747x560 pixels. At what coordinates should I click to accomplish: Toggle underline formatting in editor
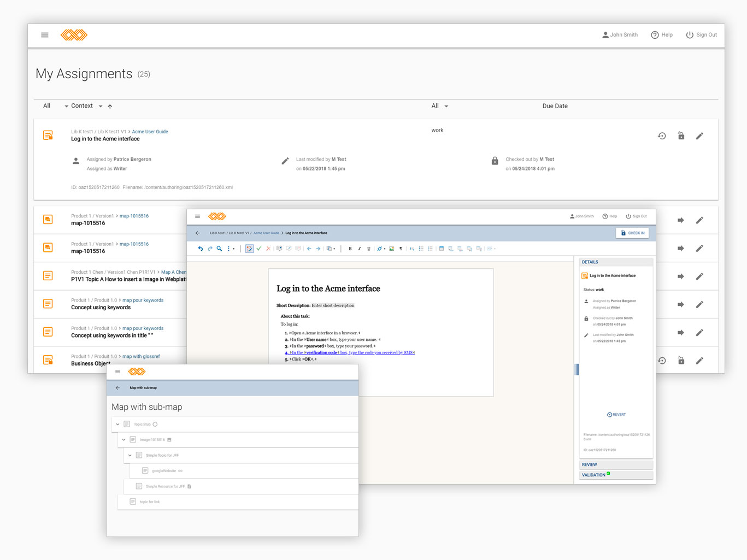click(x=369, y=249)
